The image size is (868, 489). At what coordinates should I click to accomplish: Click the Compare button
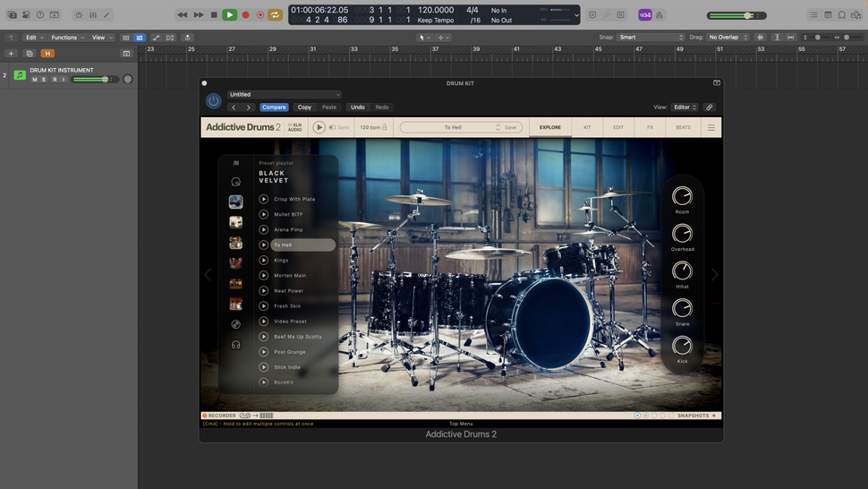274,107
